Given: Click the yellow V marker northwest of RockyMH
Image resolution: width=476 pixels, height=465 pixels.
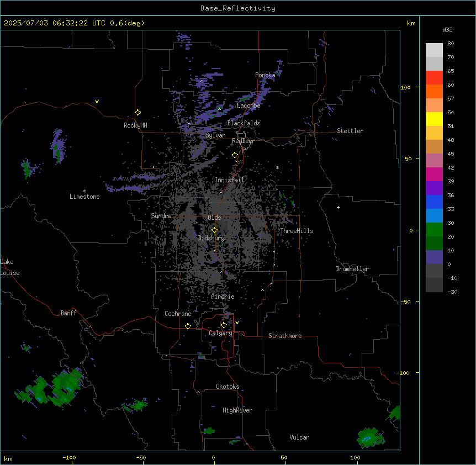Looking at the screenshot, I should coord(97,102).
